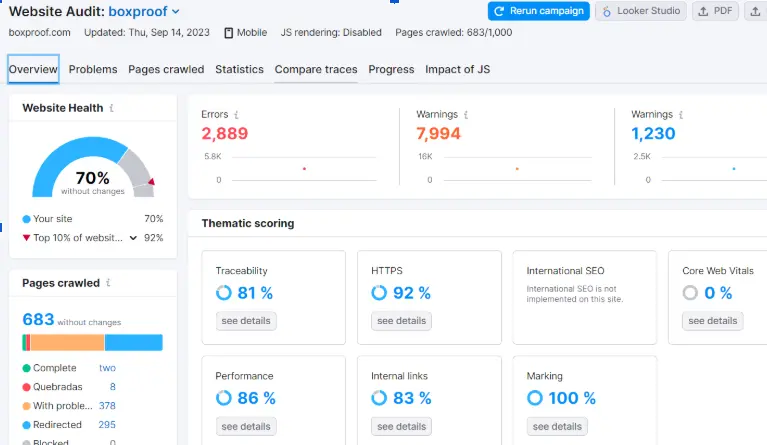767x445 pixels.
Task: Click the green Complete legend dot
Action: (26, 368)
